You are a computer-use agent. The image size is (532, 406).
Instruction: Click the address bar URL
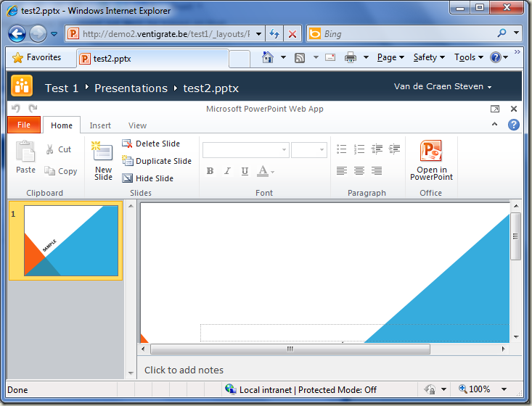point(166,34)
